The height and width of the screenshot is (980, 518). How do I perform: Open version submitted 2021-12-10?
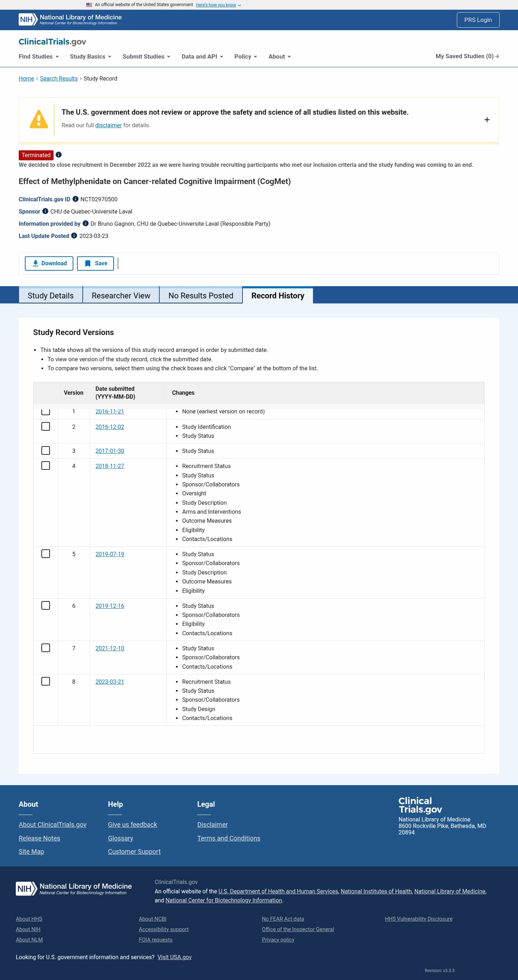tap(110, 648)
